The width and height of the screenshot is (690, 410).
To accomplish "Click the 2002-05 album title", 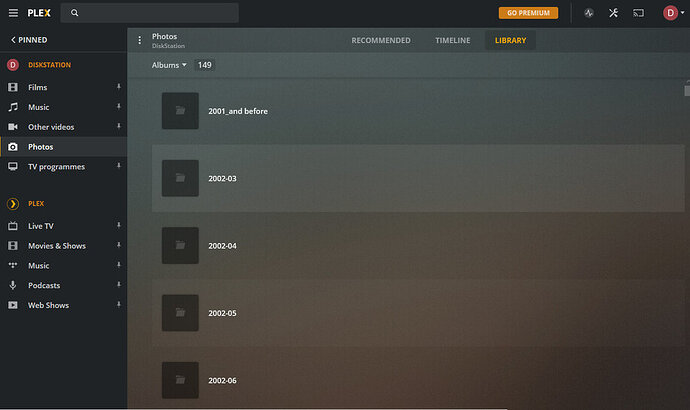I will click(x=222, y=313).
